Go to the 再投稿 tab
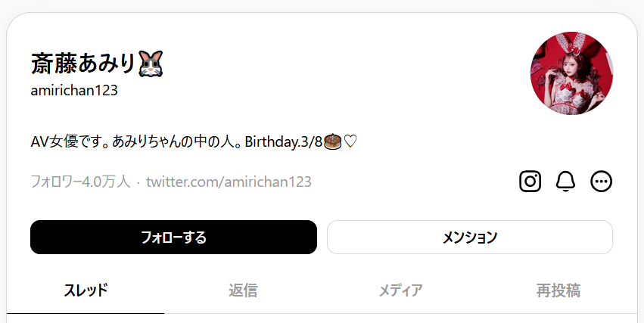The width and height of the screenshot is (644, 323). (x=558, y=290)
